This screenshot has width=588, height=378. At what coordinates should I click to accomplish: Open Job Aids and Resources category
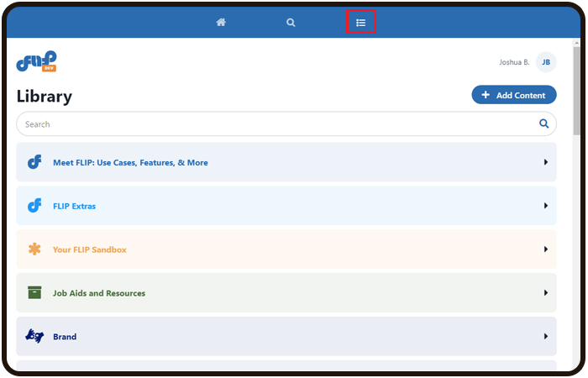[286, 293]
